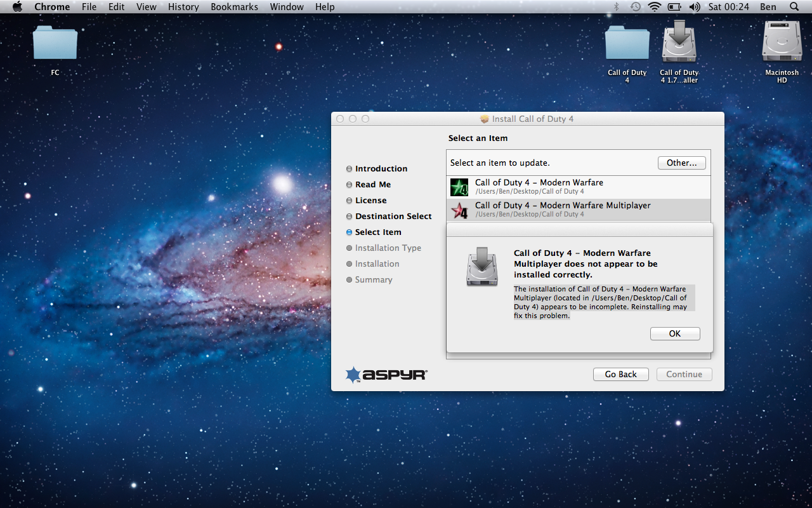Click the installer window title package icon
Screen dimensions: 812x508
coord(485,119)
